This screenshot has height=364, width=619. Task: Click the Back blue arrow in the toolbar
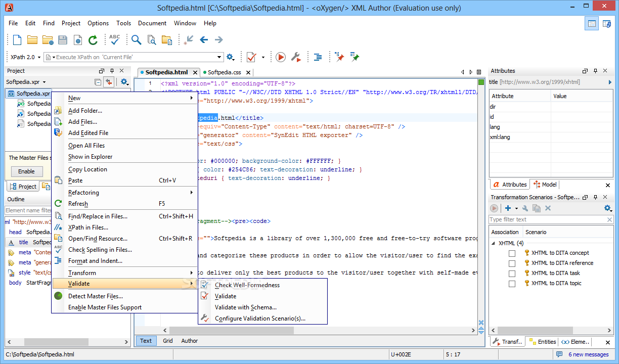point(204,40)
